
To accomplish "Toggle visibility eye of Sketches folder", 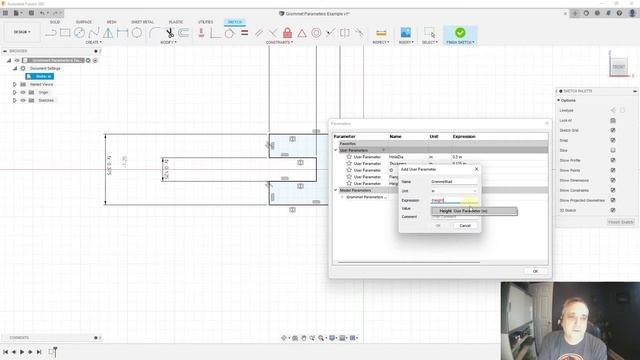I will 23,100.
